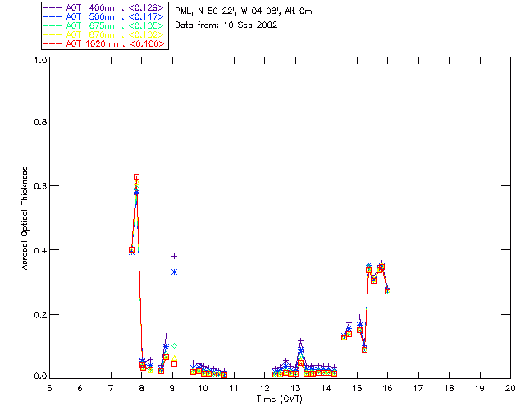Click the x-axis tick label 11
Viewport: 525px width, 420px height.
point(234,388)
